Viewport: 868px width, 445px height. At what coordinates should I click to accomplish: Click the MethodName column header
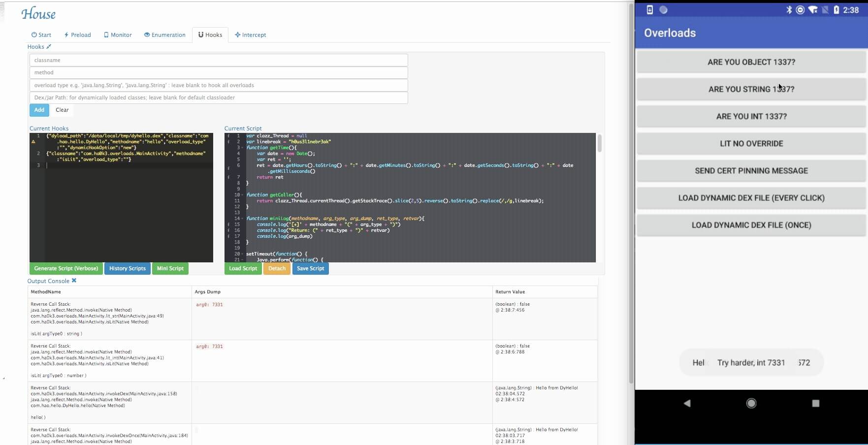pyautogui.click(x=46, y=292)
